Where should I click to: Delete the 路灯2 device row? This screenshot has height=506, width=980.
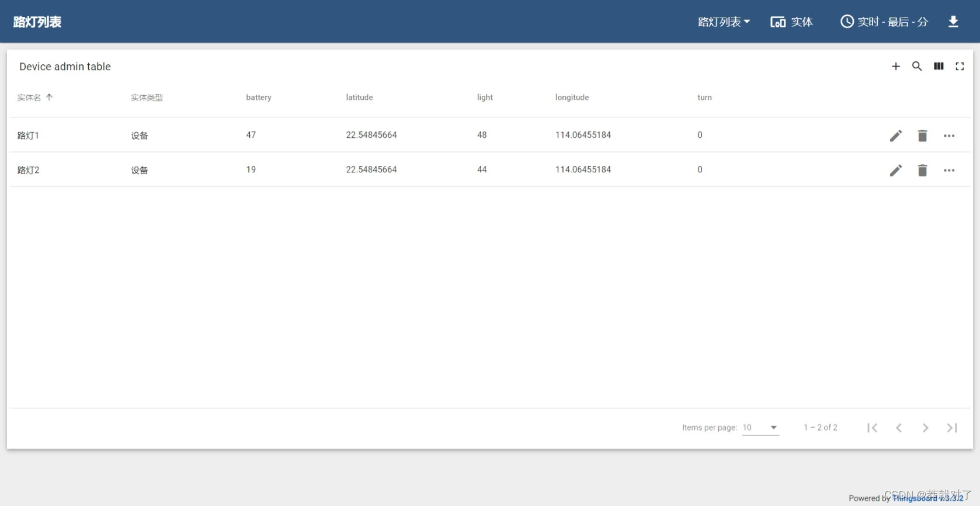point(922,170)
